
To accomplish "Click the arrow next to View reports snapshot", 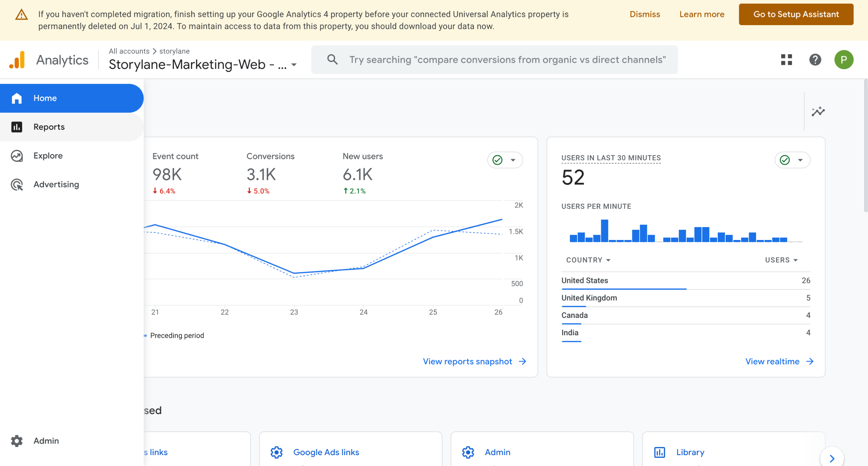I will point(522,361).
